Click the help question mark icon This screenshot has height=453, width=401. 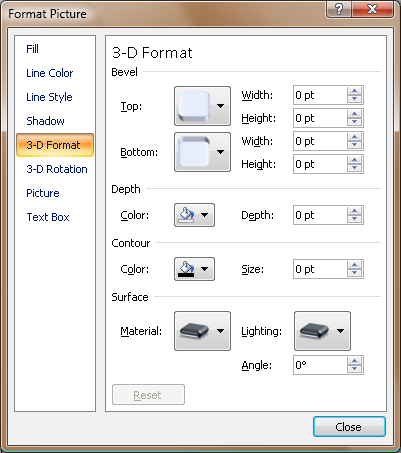(x=339, y=9)
